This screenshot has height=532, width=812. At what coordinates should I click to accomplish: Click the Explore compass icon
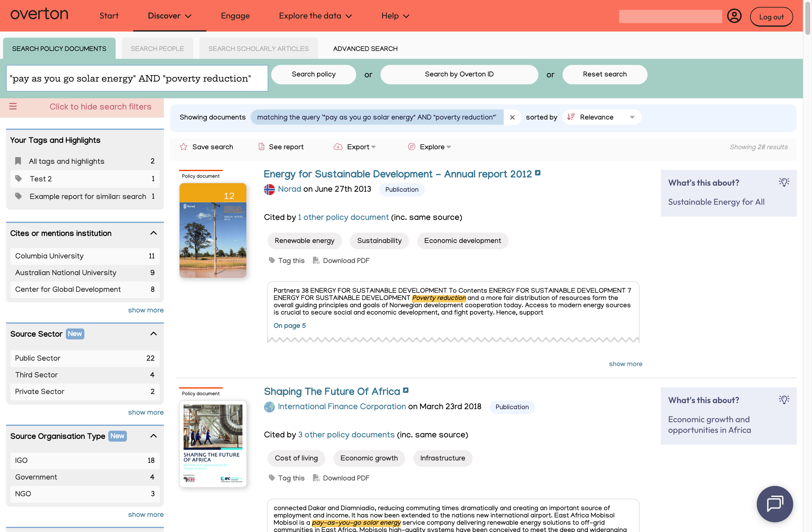411,147
